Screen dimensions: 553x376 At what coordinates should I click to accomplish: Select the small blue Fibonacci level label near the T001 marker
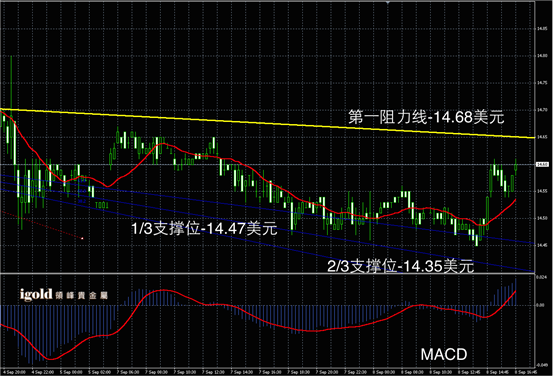82,201
